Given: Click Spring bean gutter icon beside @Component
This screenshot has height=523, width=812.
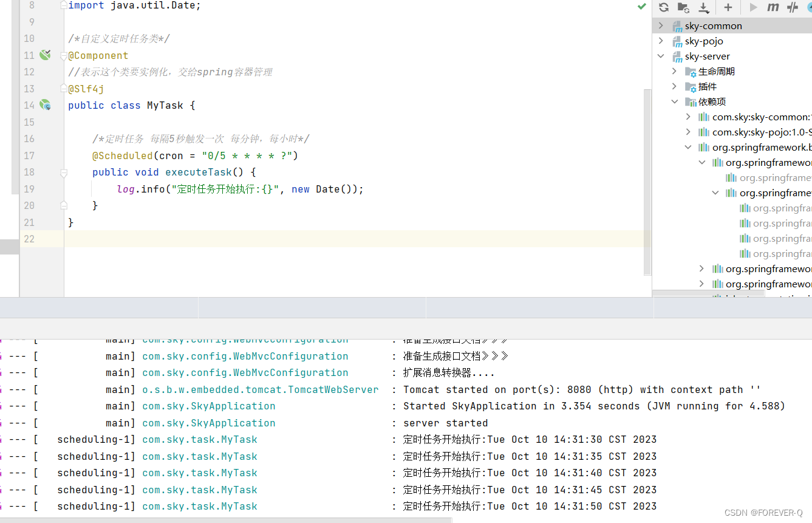Looking at the screenshot, I should 45,55.
